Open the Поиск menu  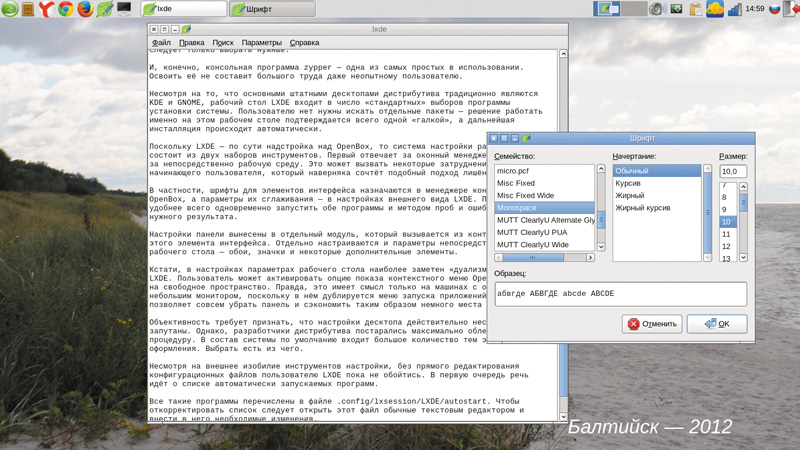(x=223, y=42)
